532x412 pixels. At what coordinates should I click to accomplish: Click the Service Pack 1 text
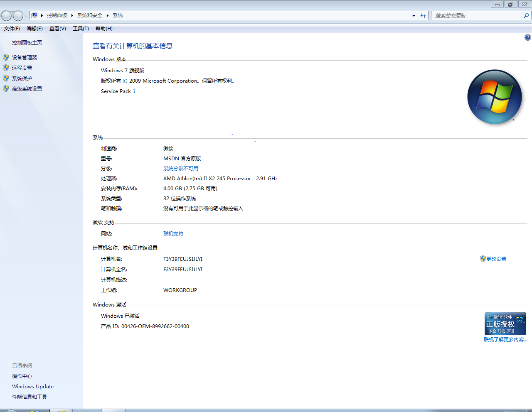pyautogui.click(x=118, y=91)
